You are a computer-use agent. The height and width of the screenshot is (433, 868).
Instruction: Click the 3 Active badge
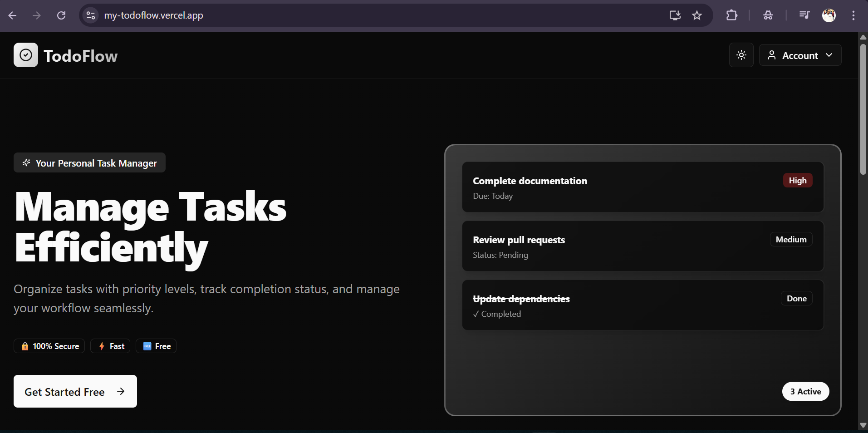tap(805, 392)
